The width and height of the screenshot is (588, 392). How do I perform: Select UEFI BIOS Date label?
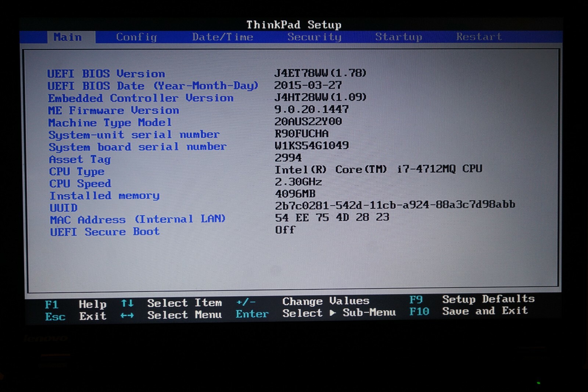(x=153, y=86)
